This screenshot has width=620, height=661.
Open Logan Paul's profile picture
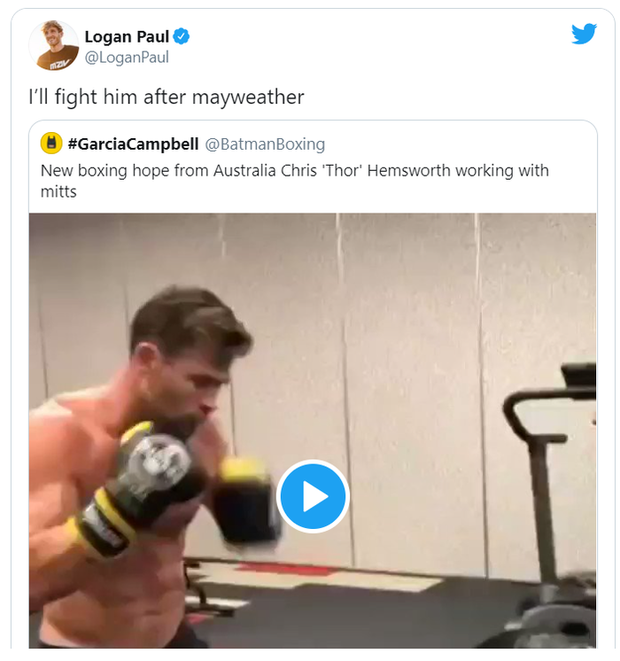pos(54,45)
